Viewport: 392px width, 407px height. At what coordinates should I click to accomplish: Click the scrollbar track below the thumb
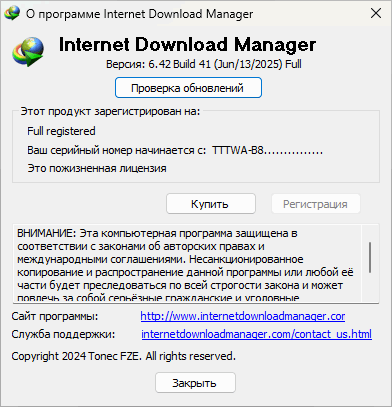(370, 287)
